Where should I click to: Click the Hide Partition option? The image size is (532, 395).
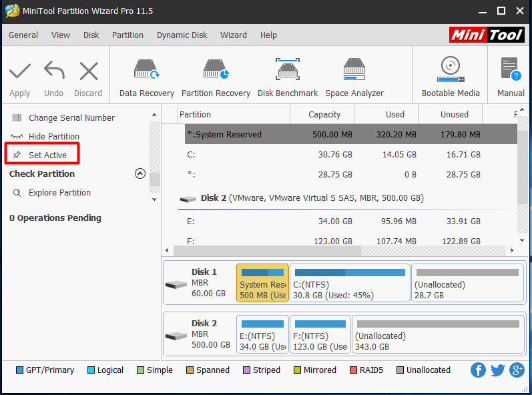[x=54, y=136]
